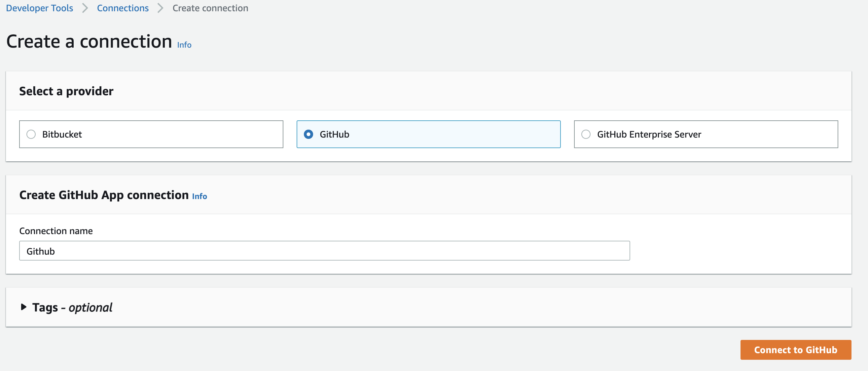Open Info link beside Create a connection
This screenshot has height=371, width=868.
pyautogui.click(x=184, y=45)
